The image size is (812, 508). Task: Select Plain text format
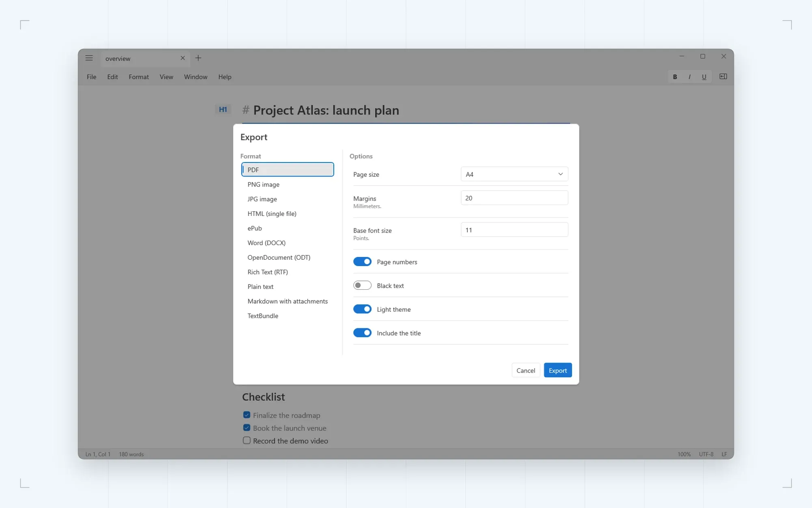point(287,287)
